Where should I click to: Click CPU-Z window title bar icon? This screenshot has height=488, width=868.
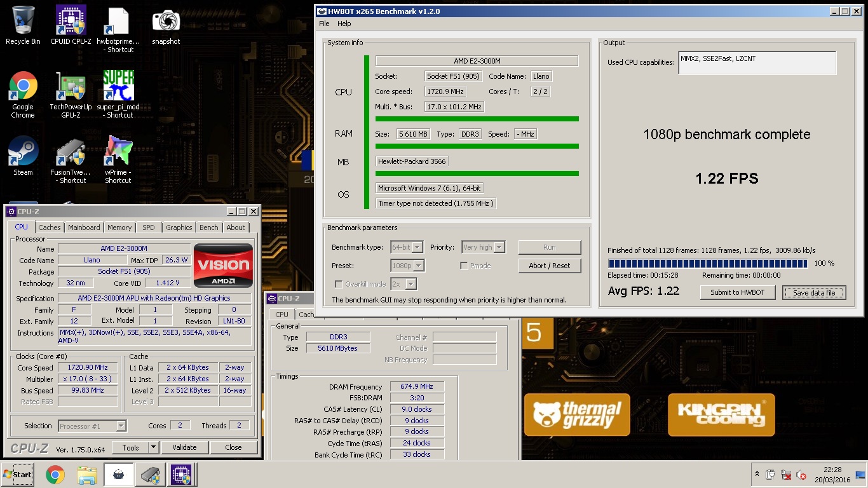[x=11, y=212]
